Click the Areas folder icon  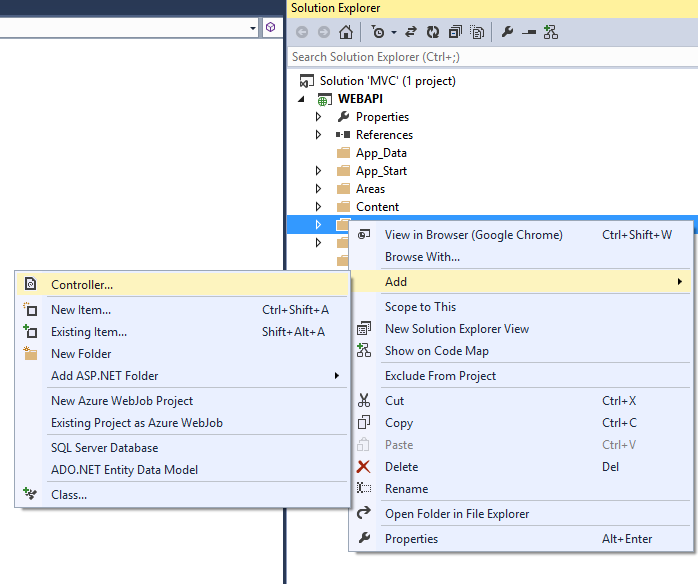click(x=343, y=189)
